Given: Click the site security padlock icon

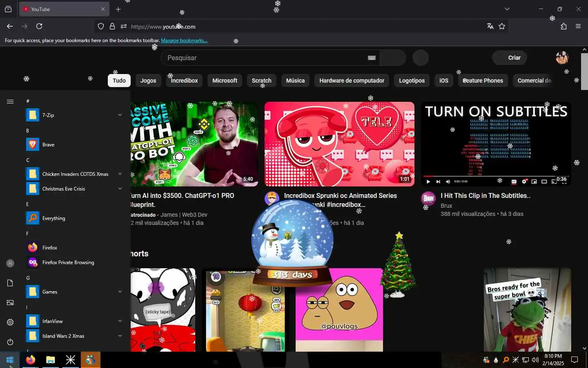Looking at the screenshot, I should click(x=112, y=27).
